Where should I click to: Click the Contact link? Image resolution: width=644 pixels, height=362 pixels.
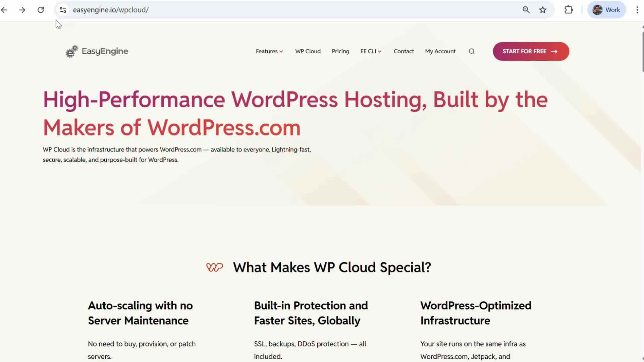click(x=404, y=51)
